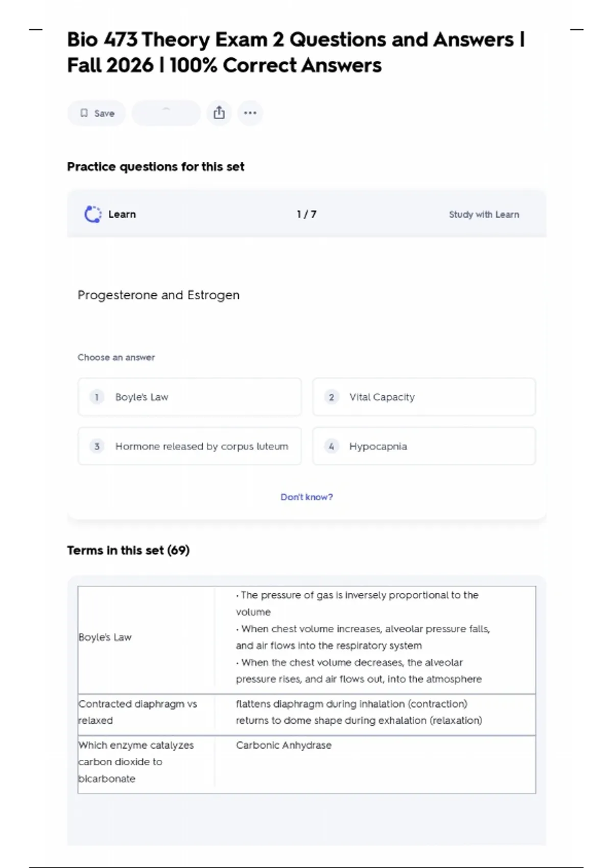Open the three-dots more options menu
The width and height of the screenshot is (613, 868).
[x=250, y=113]
